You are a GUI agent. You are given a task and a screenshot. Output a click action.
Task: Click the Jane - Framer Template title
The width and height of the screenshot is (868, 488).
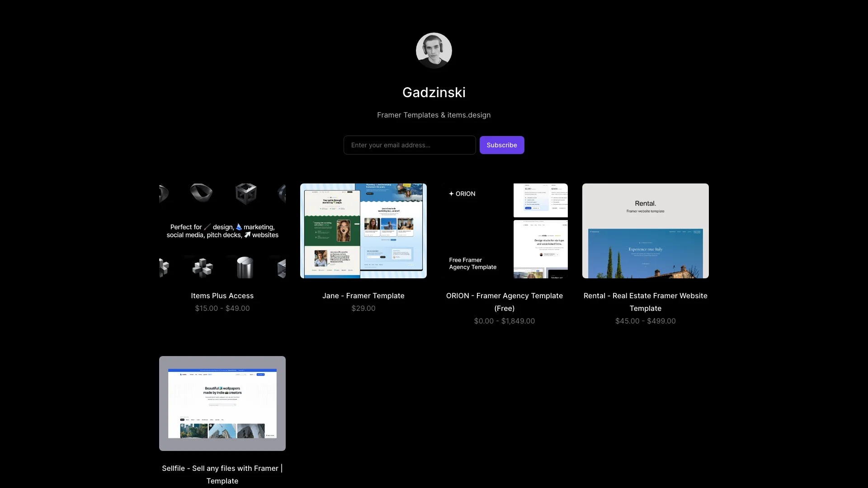(363, 296)
